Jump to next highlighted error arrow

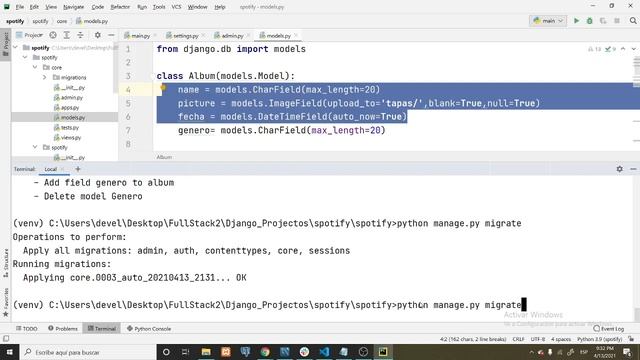[633, 49]
